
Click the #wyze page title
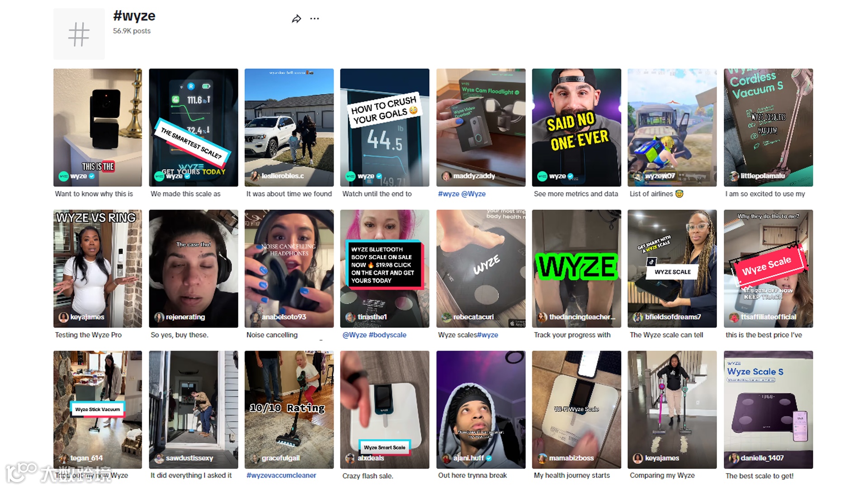(x=134, y=16)
